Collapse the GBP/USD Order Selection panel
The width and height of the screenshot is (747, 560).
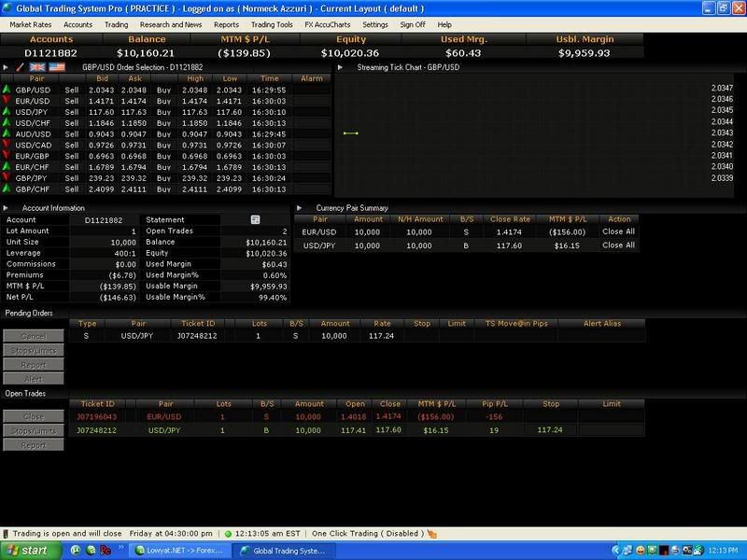pyautogui.click(x=7, y=67)
